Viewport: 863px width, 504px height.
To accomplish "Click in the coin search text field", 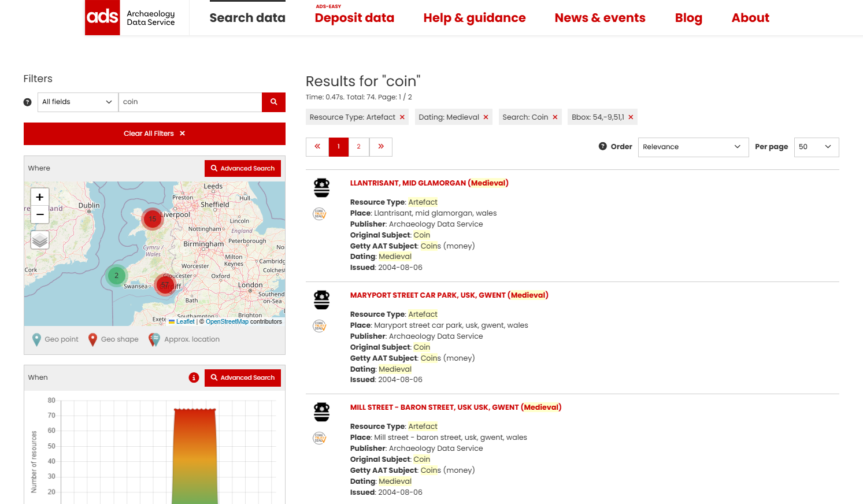I will tap(190, 102).
